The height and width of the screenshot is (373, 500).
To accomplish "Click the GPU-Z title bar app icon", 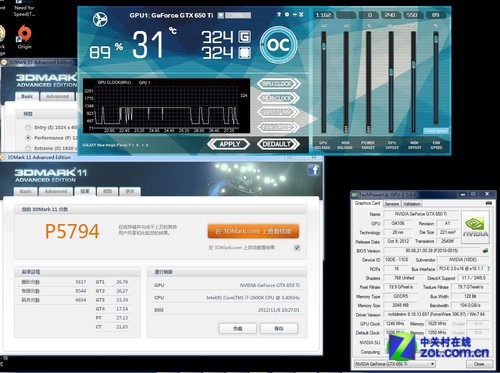I will point(355,194).
